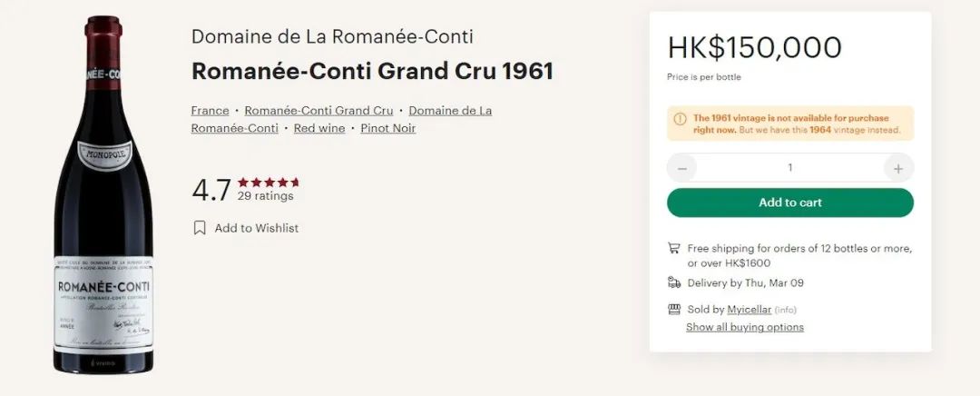The height and width of the screenshot is (396, 980).
Task: View the 29 ratings
Action: tap(265, 196)
